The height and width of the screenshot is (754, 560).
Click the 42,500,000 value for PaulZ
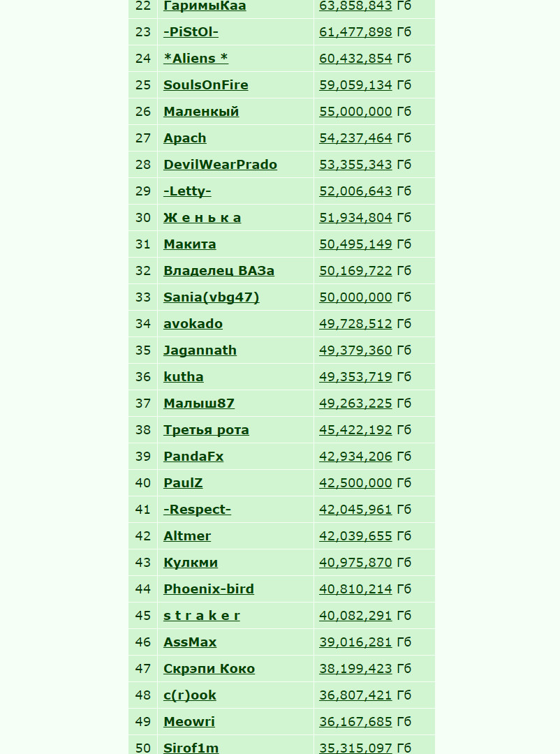pyautogui.click(x=355, y=483)
